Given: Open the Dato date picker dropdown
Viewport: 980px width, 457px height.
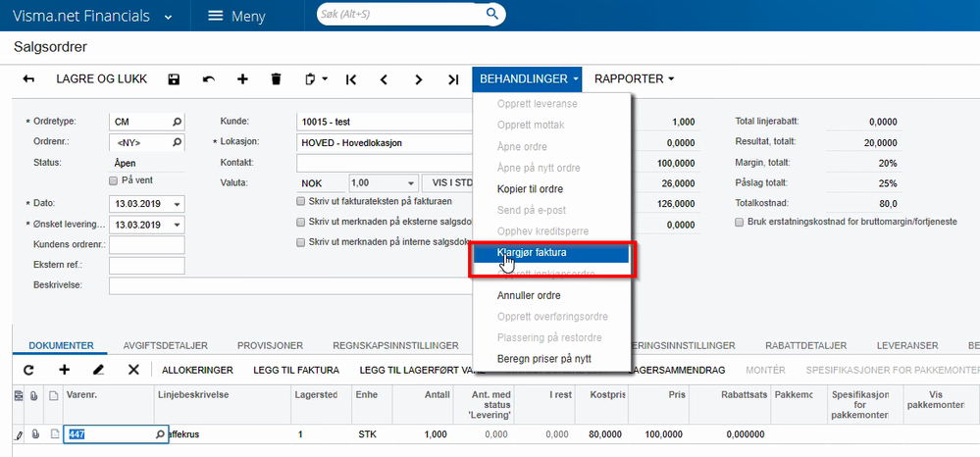Looking at the screenshot, I should coord(177,203).
